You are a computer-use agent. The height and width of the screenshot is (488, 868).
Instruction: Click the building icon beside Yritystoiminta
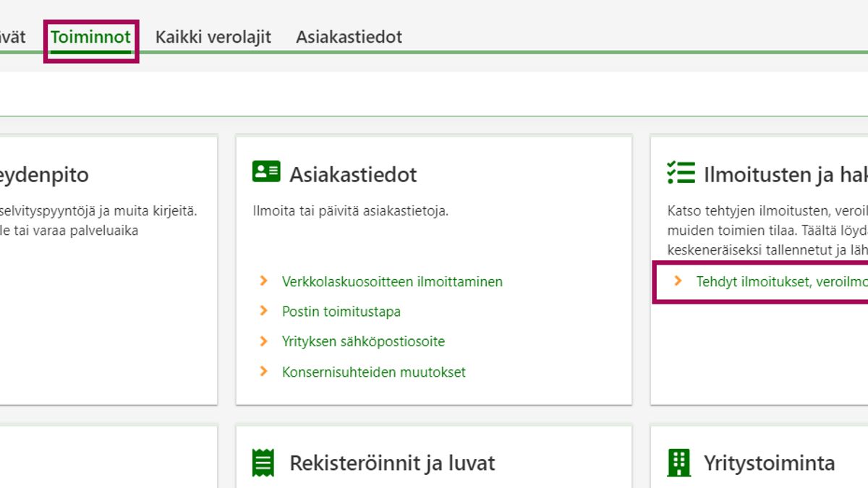coord(678,463)
